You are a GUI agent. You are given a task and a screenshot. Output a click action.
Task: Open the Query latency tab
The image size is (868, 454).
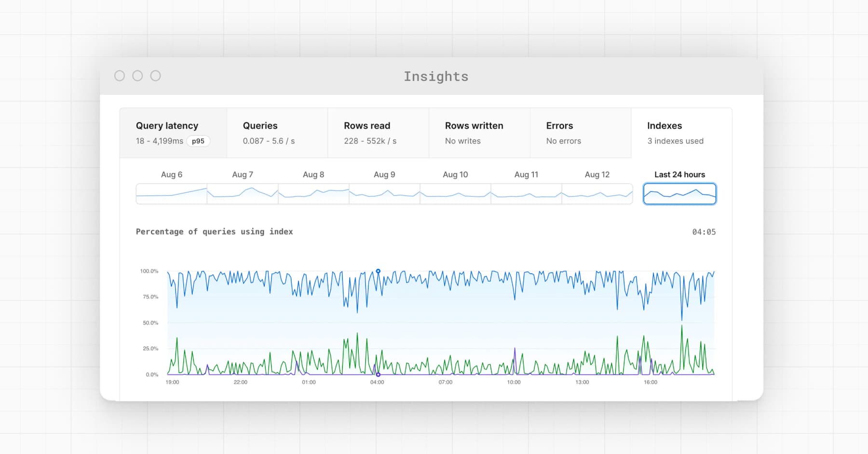(x=173, y=133)
